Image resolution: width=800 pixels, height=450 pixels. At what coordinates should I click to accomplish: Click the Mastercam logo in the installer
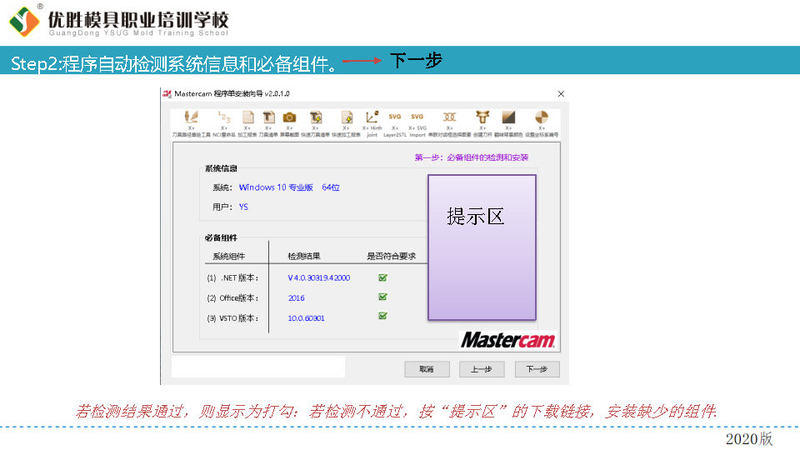click(x=508, y=340)
